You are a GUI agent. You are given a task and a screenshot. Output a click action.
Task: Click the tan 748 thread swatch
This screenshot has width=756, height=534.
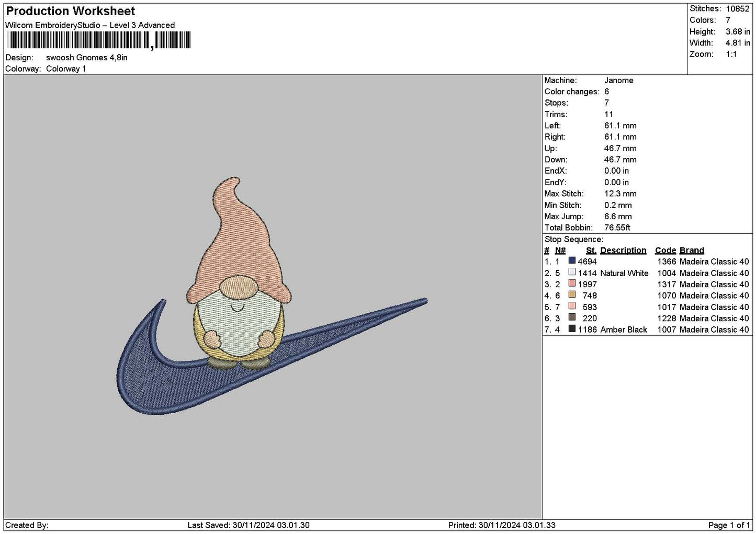click(572, 294)
